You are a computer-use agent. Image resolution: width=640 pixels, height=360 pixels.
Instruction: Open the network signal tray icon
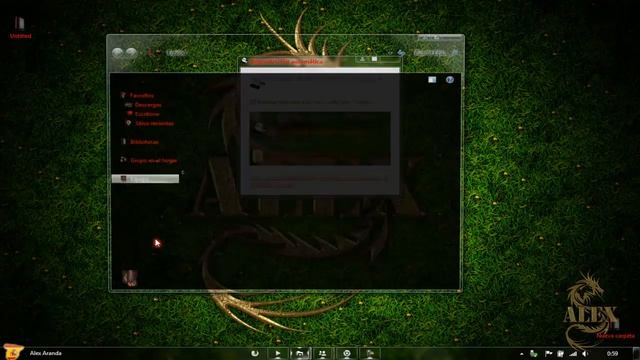click(573, 354)
